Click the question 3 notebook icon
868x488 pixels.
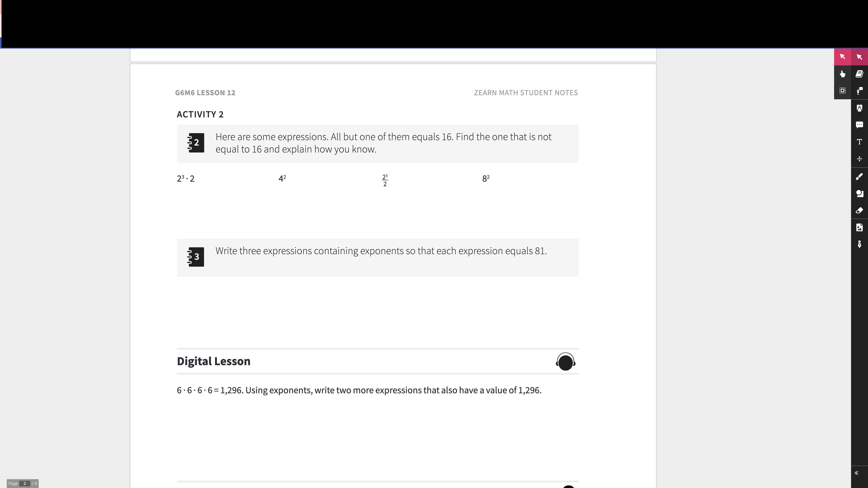(195, 257)
